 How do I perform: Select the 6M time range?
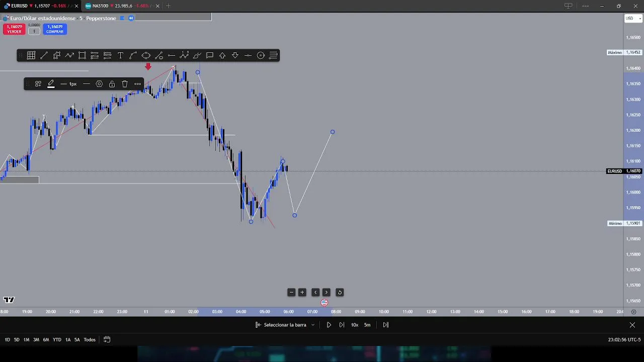pos(46,340)
